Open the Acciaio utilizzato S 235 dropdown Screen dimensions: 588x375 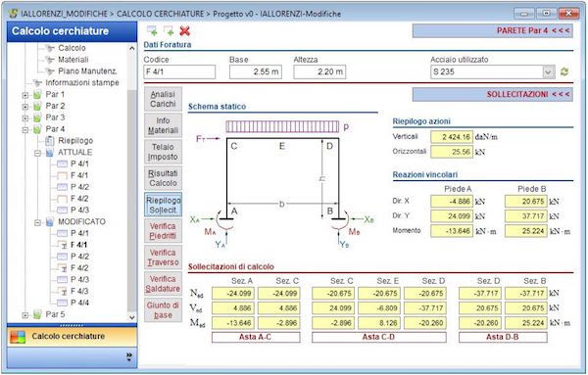548,71
